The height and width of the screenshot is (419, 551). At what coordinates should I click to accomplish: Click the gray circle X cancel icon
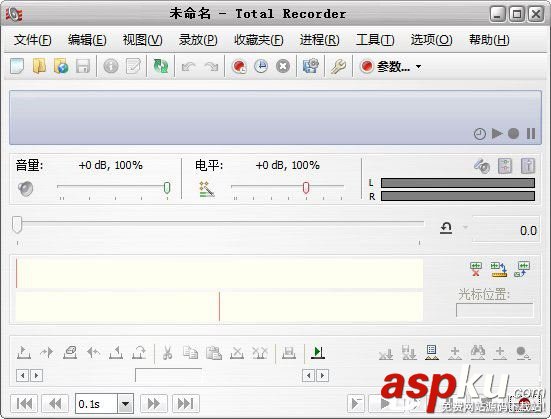pyautogui.click(x=283, y=66)
